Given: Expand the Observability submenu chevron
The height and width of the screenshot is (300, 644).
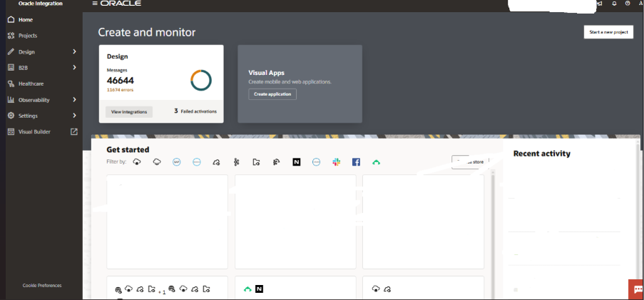Looking at the screenshot, I should click(74, 99).
